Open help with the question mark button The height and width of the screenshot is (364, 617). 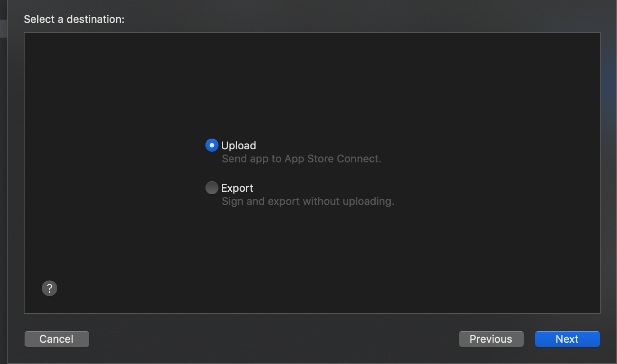point(50,288)
